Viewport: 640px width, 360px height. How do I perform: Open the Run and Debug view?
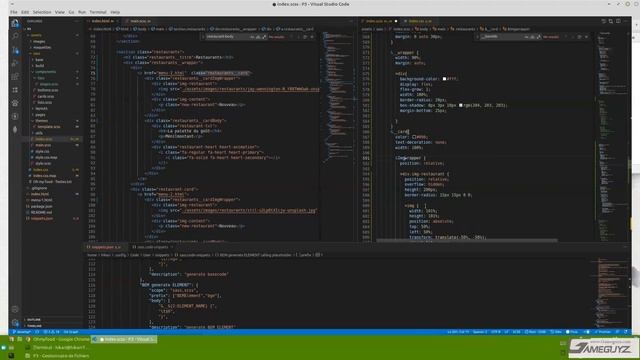(x=15, y=63)
